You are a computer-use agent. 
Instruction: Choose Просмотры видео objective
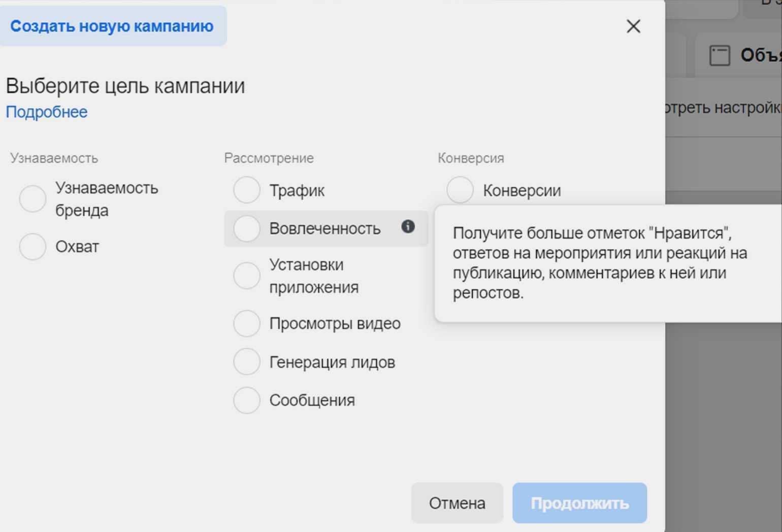click(247, 323)
